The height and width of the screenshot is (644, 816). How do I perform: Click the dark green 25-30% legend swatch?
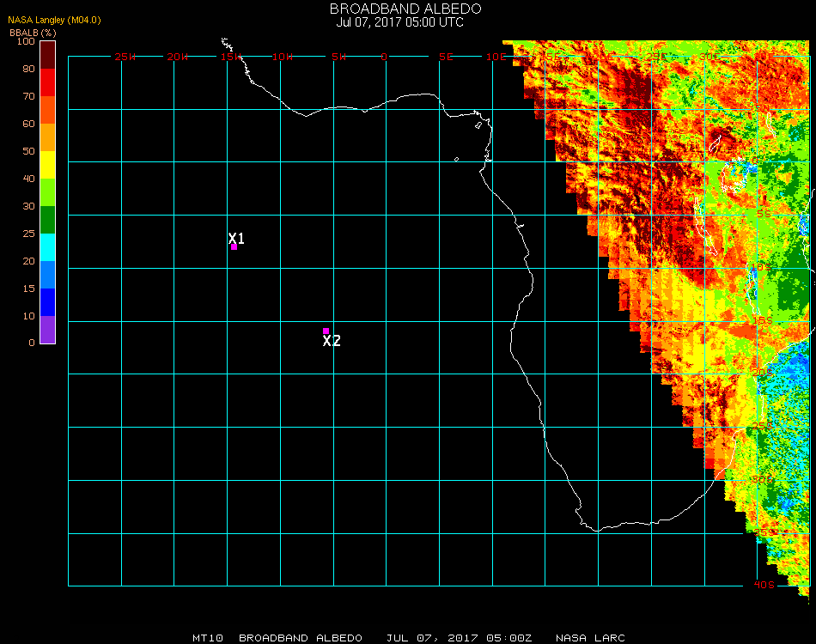48,220
